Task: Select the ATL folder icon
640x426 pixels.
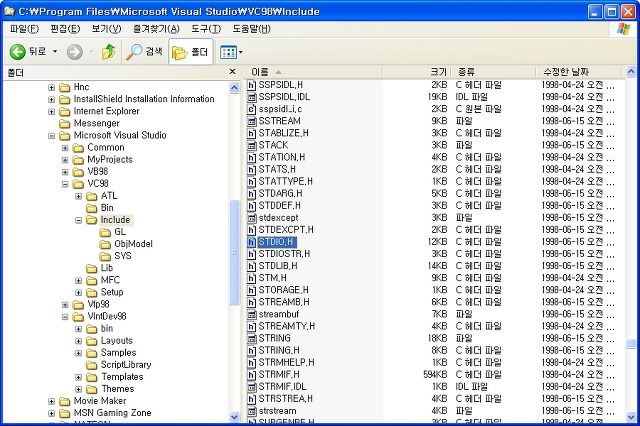Action: (91, 196)
